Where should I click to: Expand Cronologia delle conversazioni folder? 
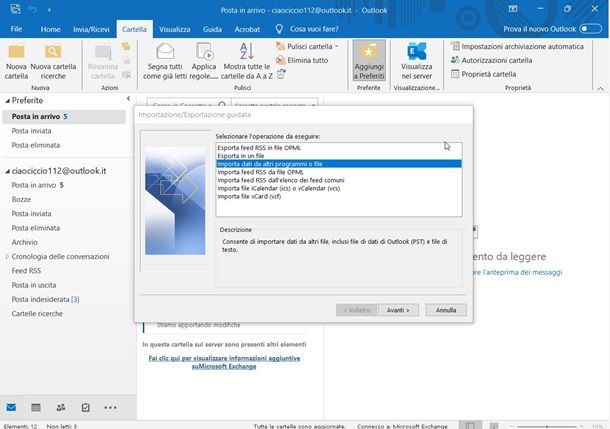(x=7, y=257)
